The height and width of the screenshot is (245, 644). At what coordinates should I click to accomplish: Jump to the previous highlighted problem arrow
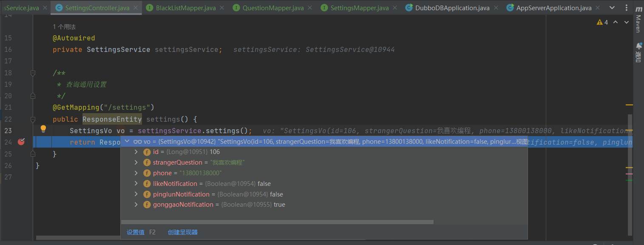coord(615,22)
